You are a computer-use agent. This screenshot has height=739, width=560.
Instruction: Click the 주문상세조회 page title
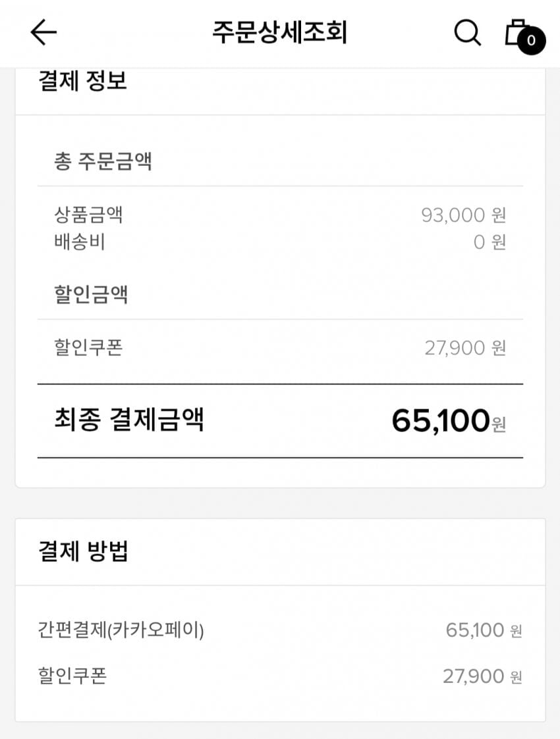pyautogui.click(x=279, y=32)
